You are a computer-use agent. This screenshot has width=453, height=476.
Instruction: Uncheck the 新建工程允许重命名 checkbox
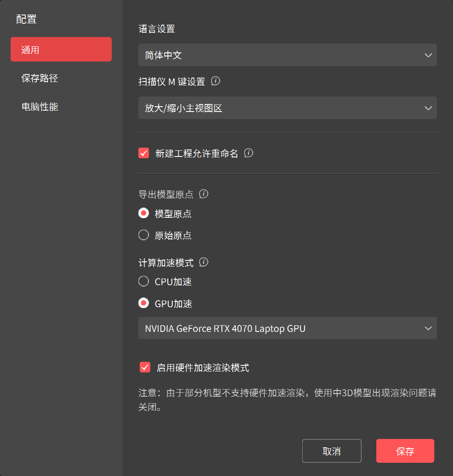click(x=144, y=153)
